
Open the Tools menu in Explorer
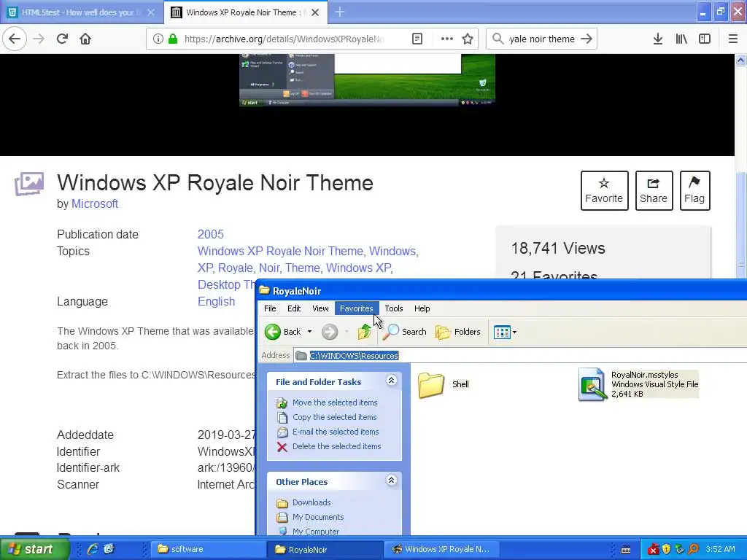click(x=393, y=308)
